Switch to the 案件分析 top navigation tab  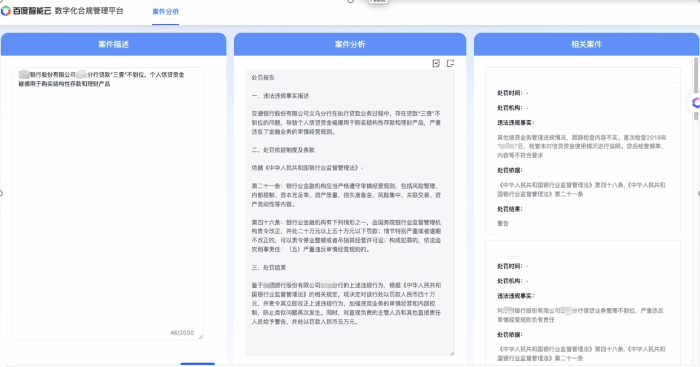pyautogui.click(x=165, y=12)
